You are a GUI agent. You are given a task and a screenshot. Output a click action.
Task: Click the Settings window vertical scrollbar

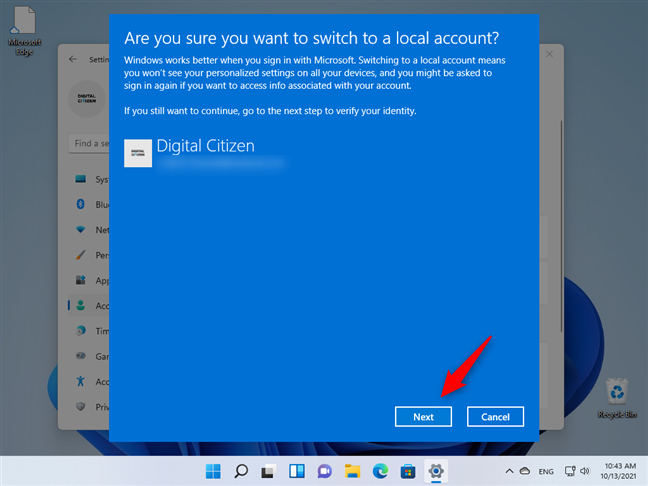pyautogui.click(x=561, y=226)
